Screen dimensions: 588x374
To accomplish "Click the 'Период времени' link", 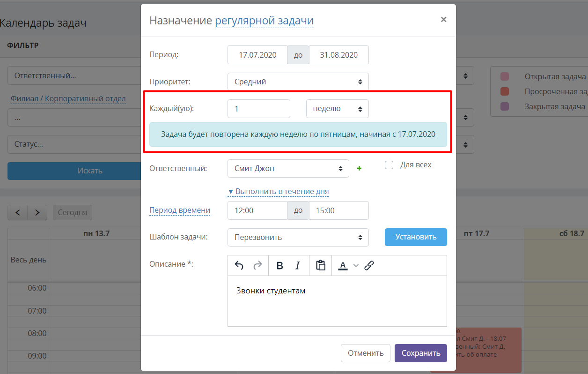I will pyautogui.click(x=180, y=210).
